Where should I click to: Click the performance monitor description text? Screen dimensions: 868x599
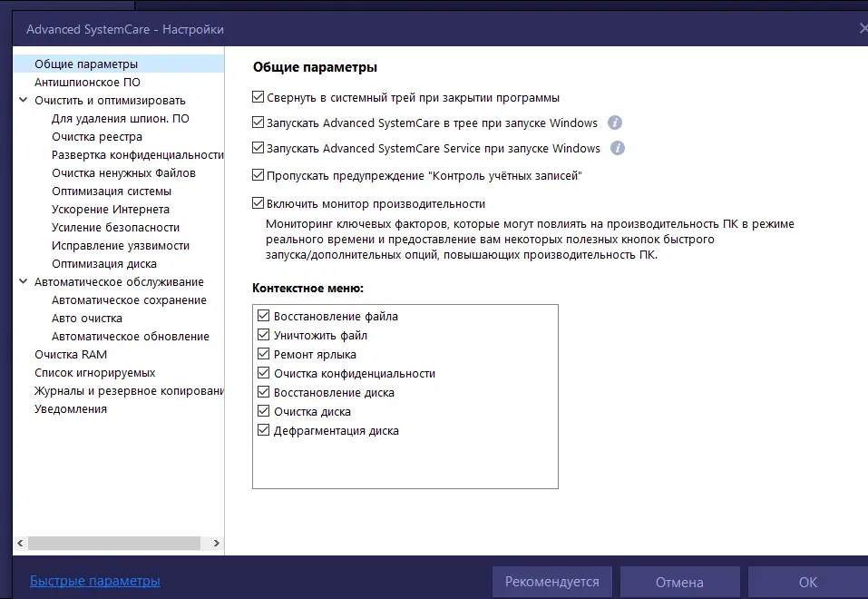click(530, 240)
